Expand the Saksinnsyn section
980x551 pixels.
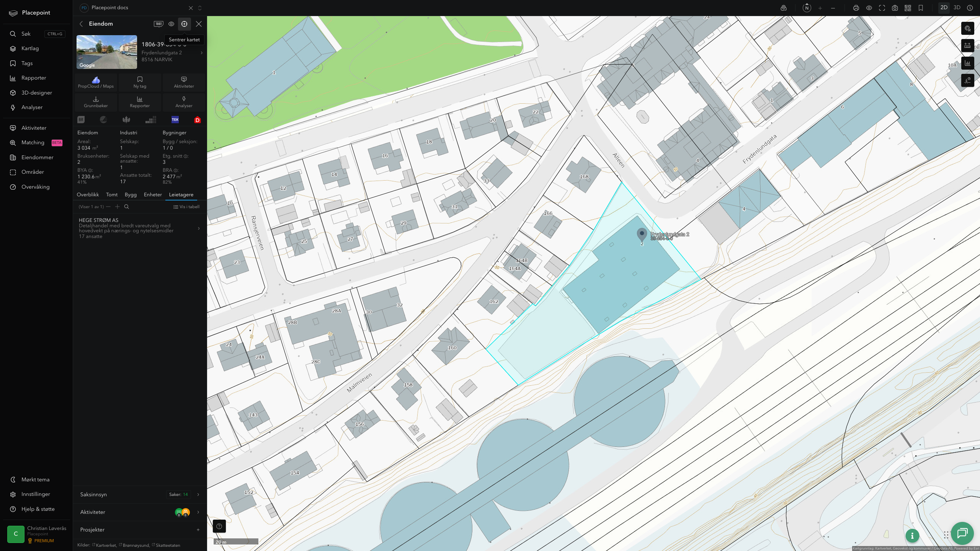[x=140, y=494]
